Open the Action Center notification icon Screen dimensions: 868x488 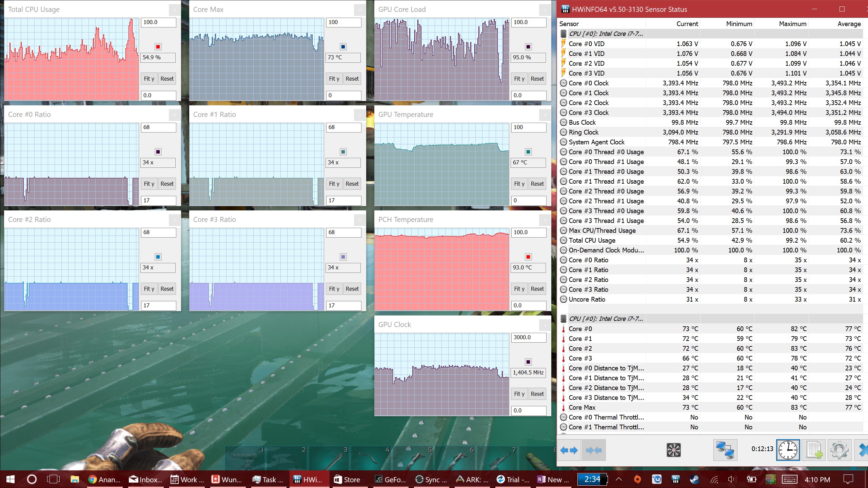pyautogui.click(x=848, y=479)
